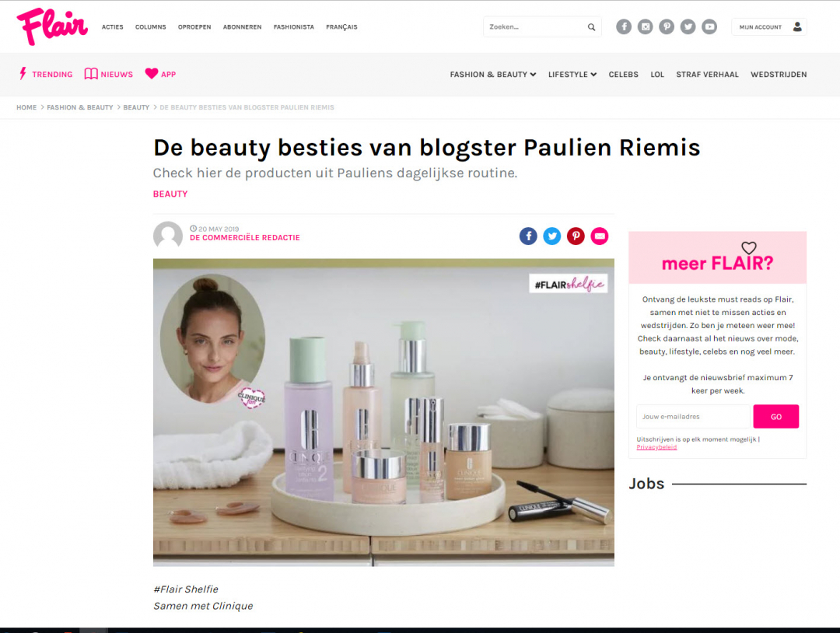Share article via email icon
840x633 pixels.
(x=600, y=236)
